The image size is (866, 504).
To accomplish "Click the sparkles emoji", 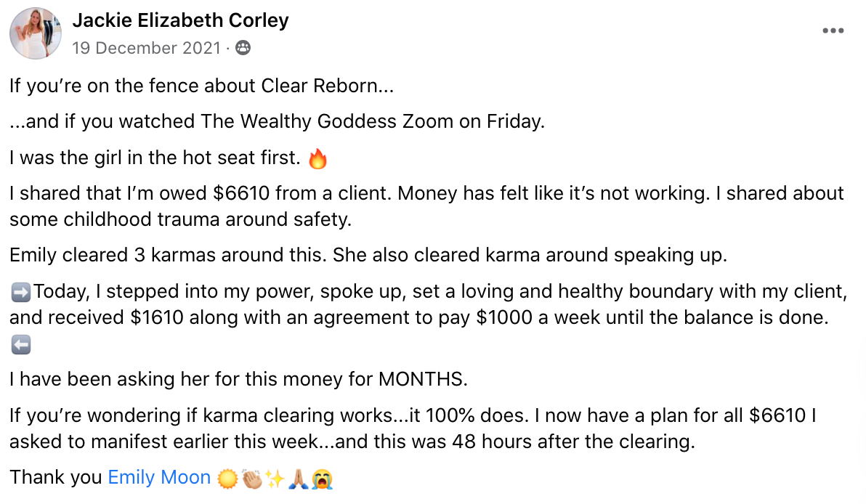I will (275, 479).
